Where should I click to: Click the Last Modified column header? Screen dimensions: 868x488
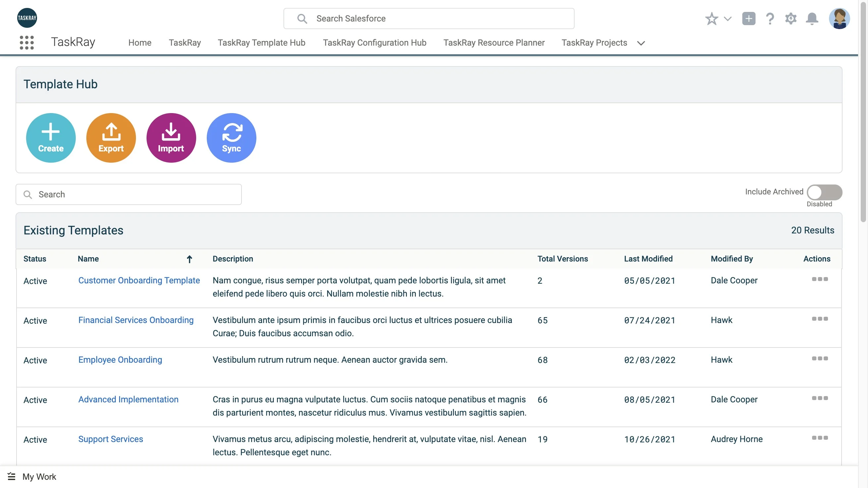[648, 259]
